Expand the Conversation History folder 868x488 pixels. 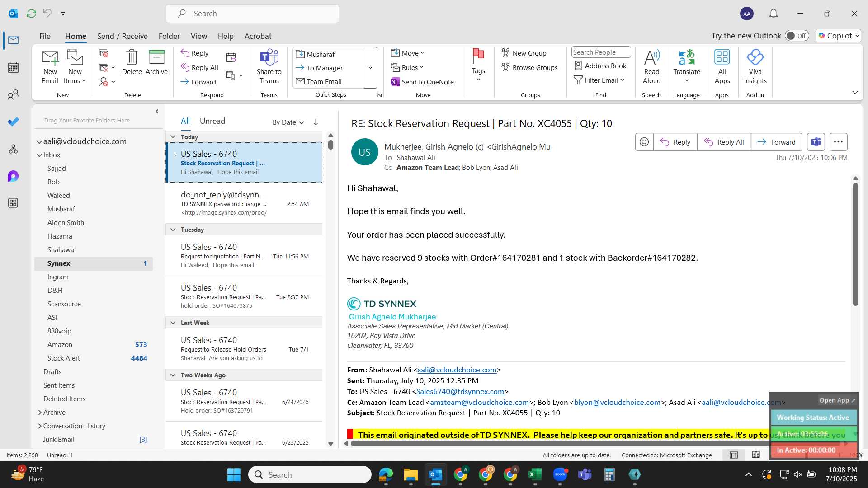40,426
